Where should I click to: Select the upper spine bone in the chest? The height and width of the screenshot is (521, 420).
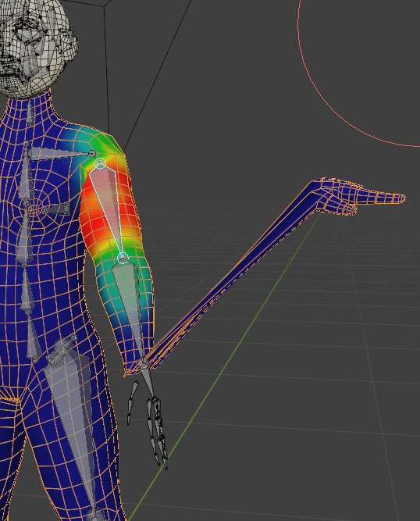pyautogui.click(x=27, y=173)
